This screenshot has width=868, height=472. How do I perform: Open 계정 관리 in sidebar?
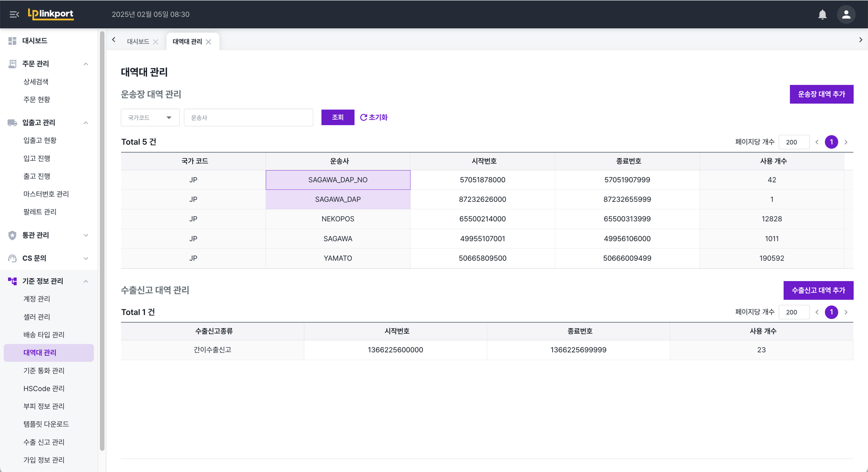click(x=37, y=299)
